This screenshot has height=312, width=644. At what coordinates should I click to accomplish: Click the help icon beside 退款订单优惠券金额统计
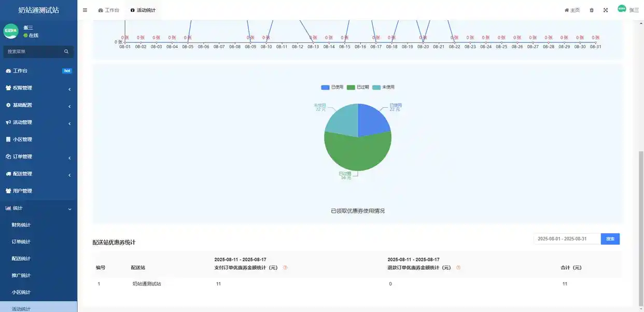pyautogui.click(x=458, y=268)
